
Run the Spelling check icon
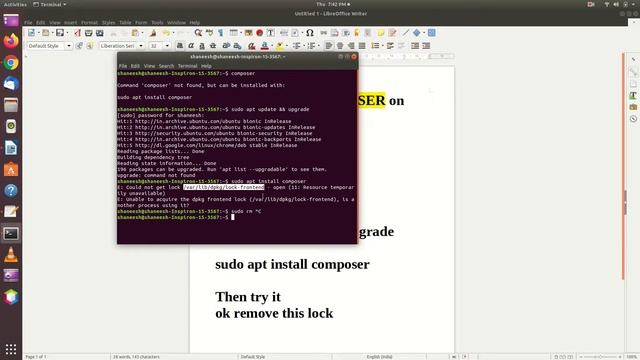(209, 33)
